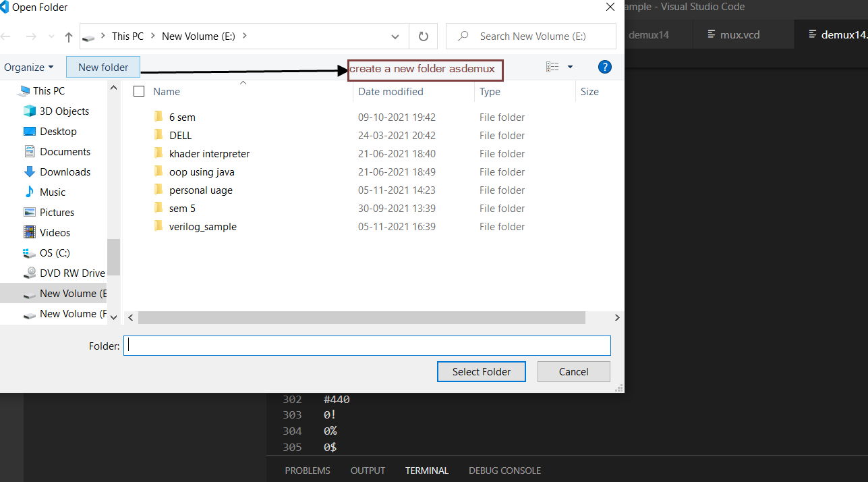This screenshot has height=482, width=868.
Task: Open the Organize dropdown menu
Action: pyautogui.click(x=29, y=68)
